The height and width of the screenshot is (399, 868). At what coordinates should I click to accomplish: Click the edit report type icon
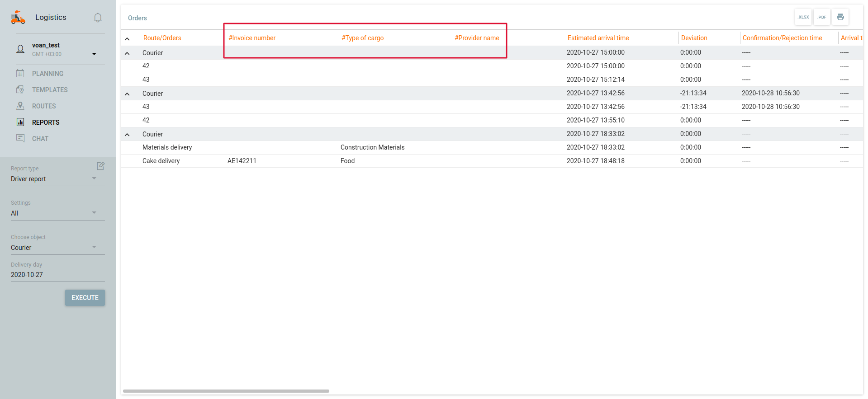[x=101, y=166]
